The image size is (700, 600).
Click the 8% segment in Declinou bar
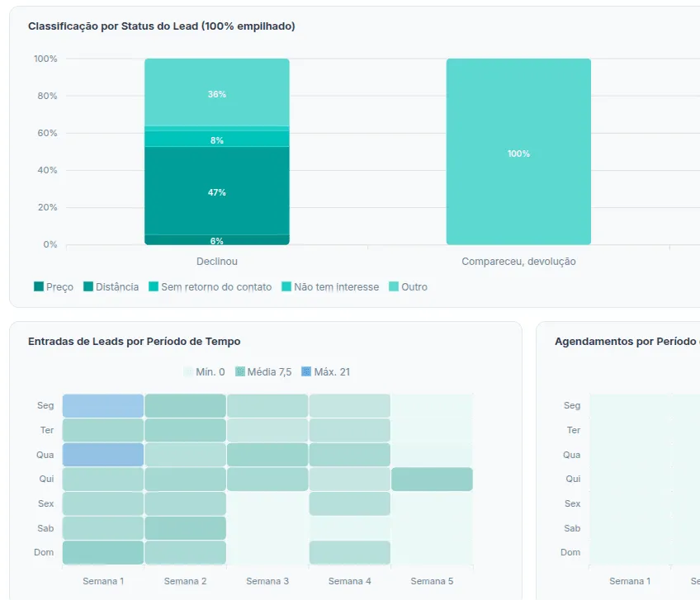point(217,139)
